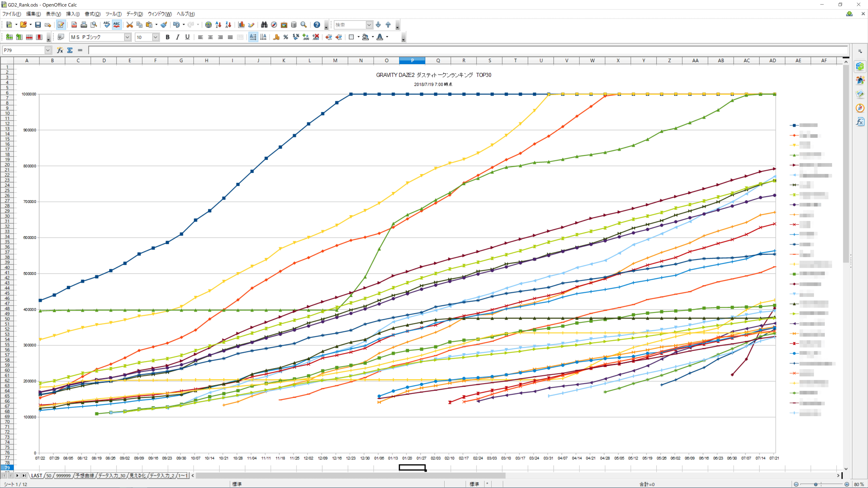Open the New document dropdown arrow
The height and width of the screenshot is (488, 868).
pos(16,25)
